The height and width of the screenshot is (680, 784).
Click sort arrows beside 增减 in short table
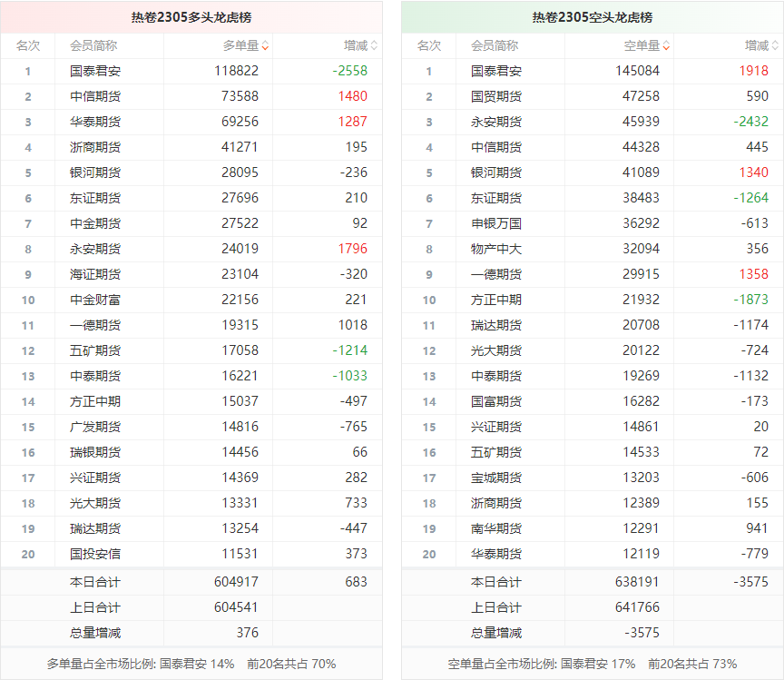coord(775,45)
